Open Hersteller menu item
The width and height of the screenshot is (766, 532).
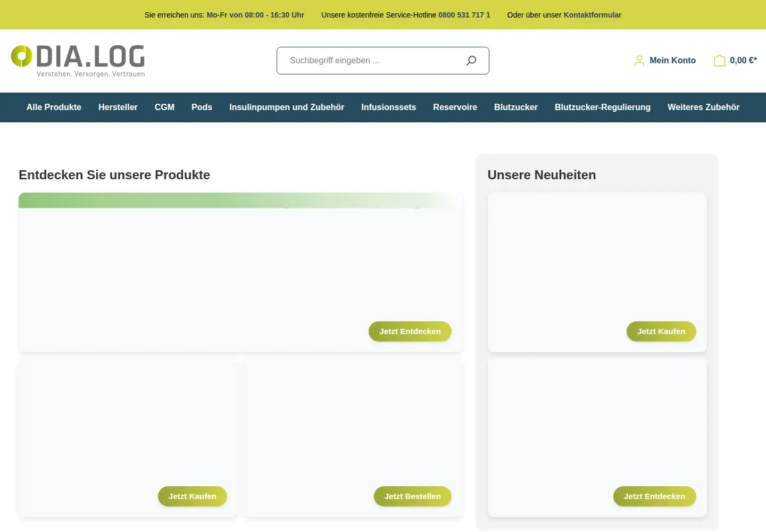(x=118, y=107)
